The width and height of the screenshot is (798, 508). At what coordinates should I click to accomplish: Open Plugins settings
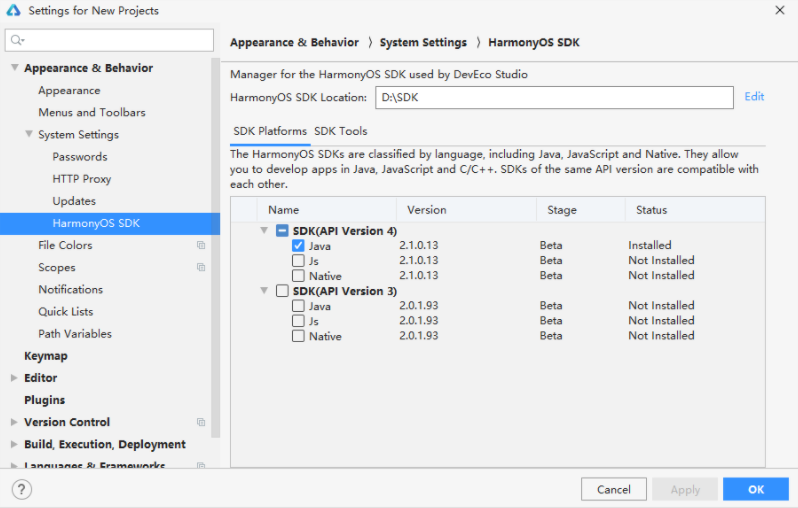point(45,400)
